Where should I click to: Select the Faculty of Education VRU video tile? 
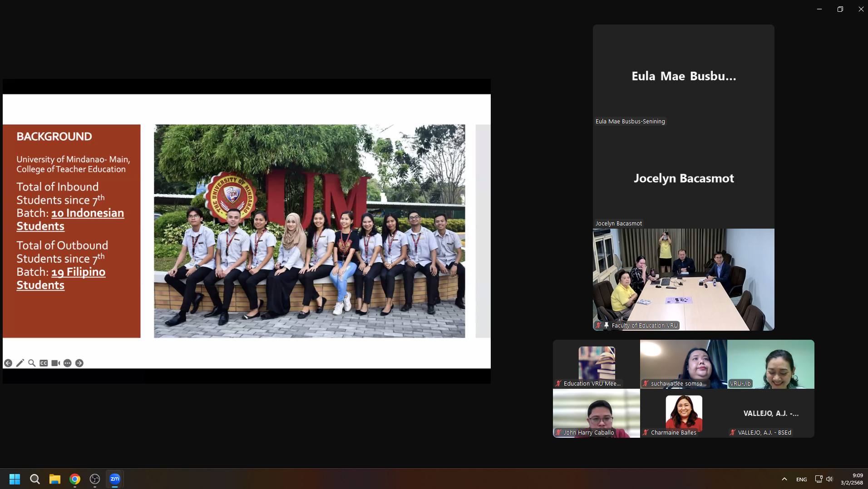pos(683,279)
